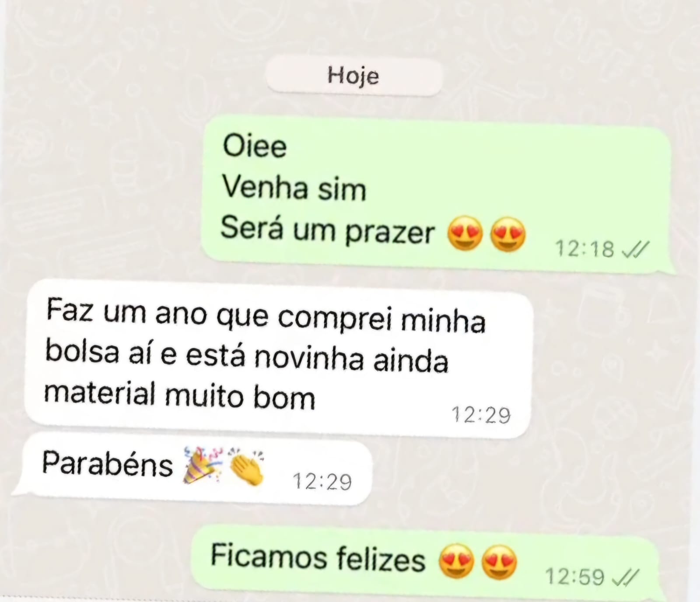
Task: Select the Faz um ano que comprei line
Action: [x=266, y=314]
